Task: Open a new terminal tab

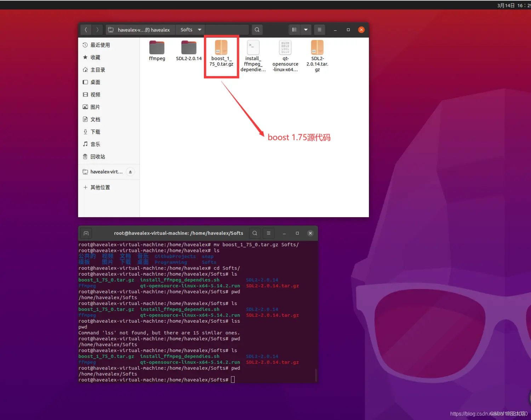Action: pos(86,233)
